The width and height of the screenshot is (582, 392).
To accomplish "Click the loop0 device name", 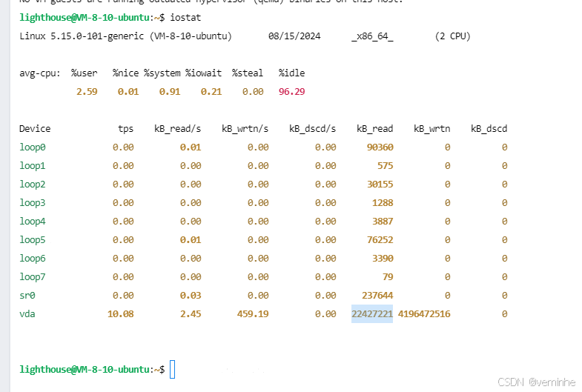I will point(33,147).
